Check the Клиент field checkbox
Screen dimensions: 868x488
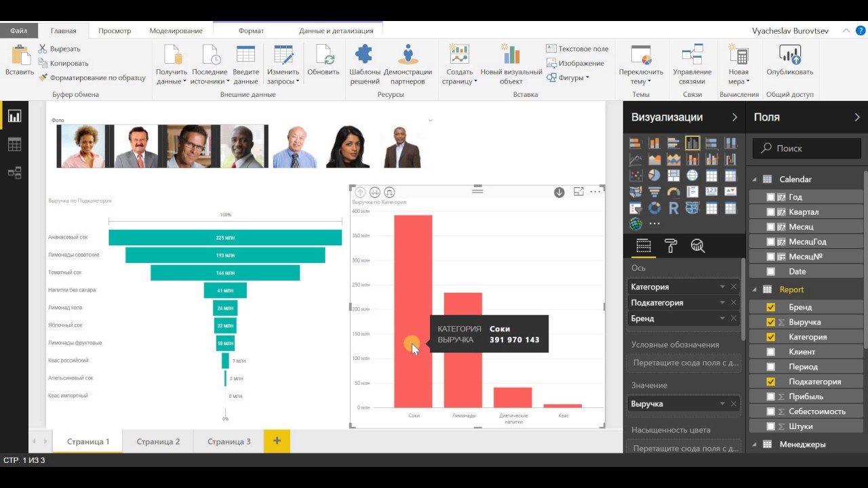click(x=770, y=352)
